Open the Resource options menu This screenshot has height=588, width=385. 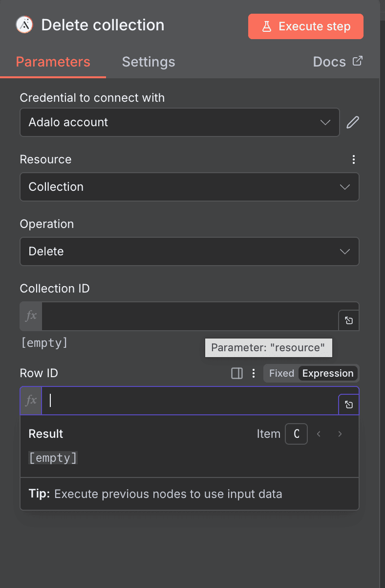pos(353,159)
